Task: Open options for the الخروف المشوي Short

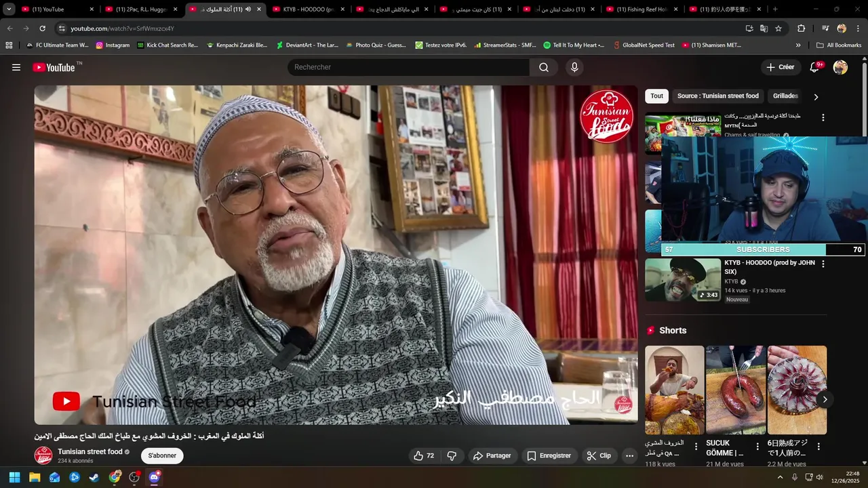Action: click(x=696, y=447)
